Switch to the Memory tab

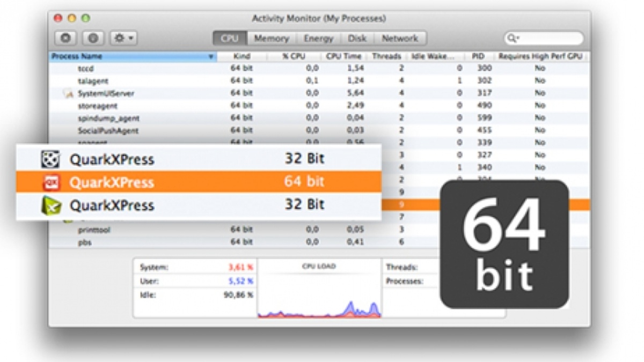(272, 38)
